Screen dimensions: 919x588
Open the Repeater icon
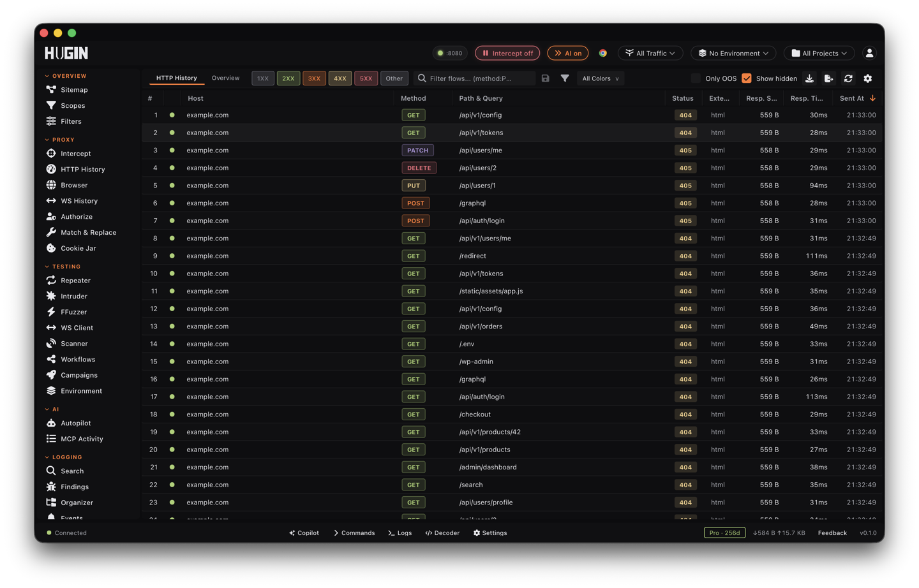(51, 281)
